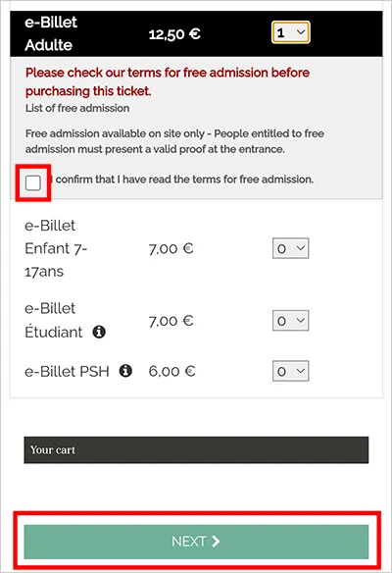Click the red 'Please check our terms' warning
Image resolution: width=392 pixels, height=573 pixels.
point(168,81)
